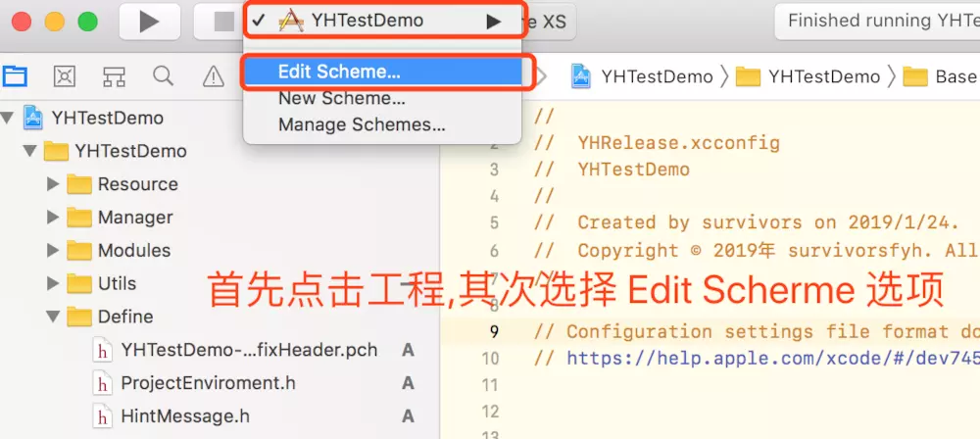Click the xcodeproj icon beside YHTestDemo root
Viewport: 980px width, 439px height.
pos(32,118)
